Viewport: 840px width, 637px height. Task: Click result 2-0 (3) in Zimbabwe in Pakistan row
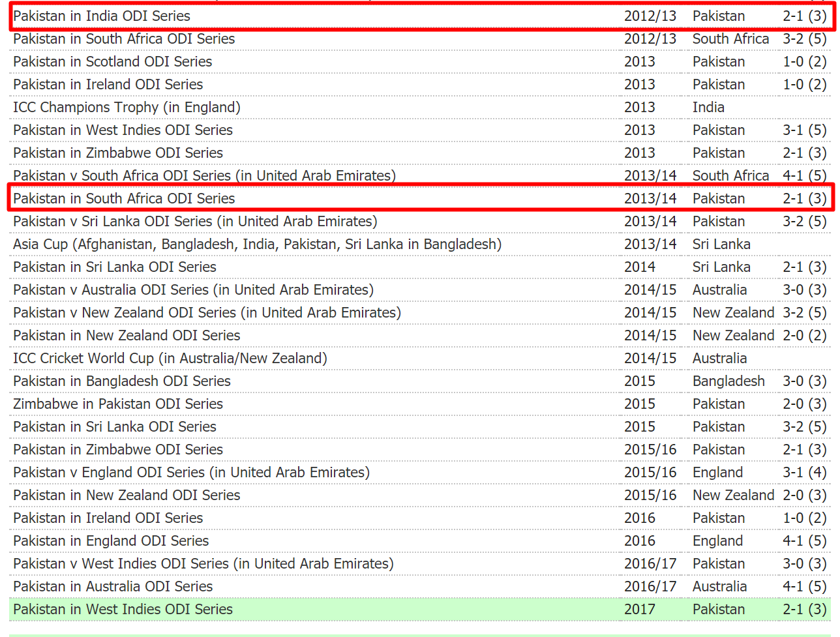tap(805, 404)
